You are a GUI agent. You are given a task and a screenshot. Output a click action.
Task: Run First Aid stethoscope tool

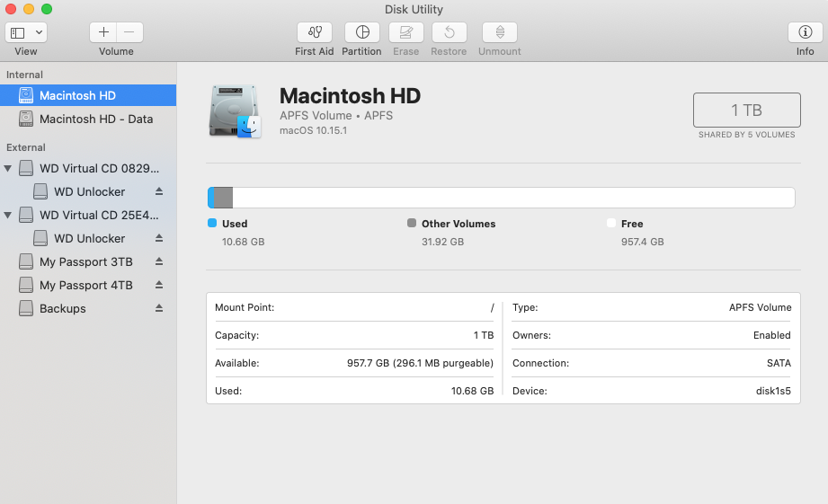pyautogui.click(x=315, y=32)
